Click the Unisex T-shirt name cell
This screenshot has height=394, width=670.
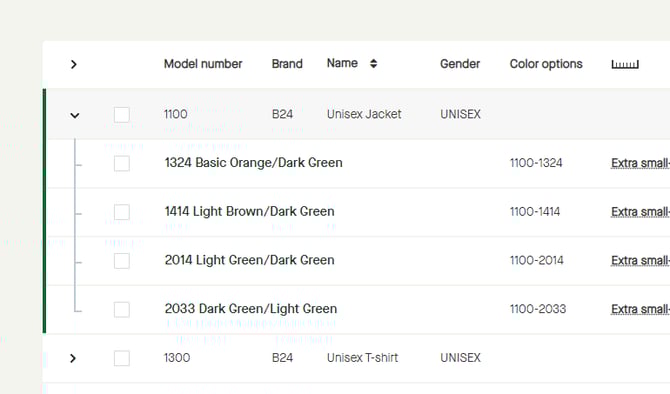click(362, 358)
